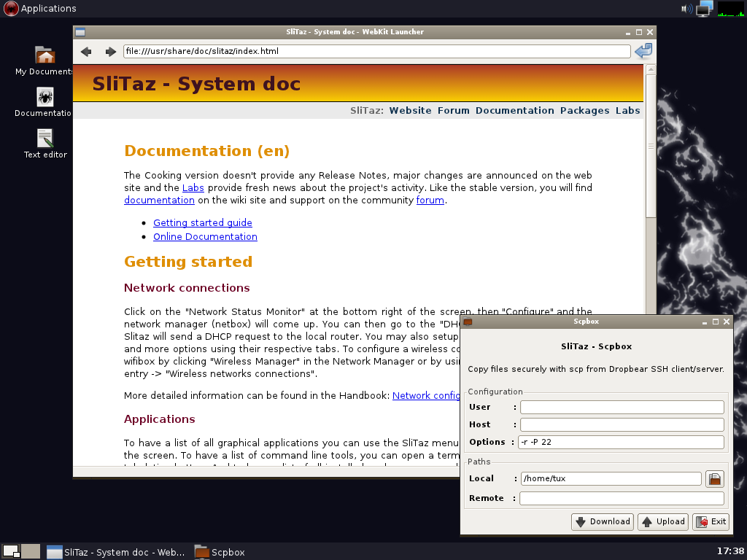Image resolution: width=747 pixels, height=560 pixels.
Task: Load URL with blue enter arrow icon
Action: [x=643, y=51]
